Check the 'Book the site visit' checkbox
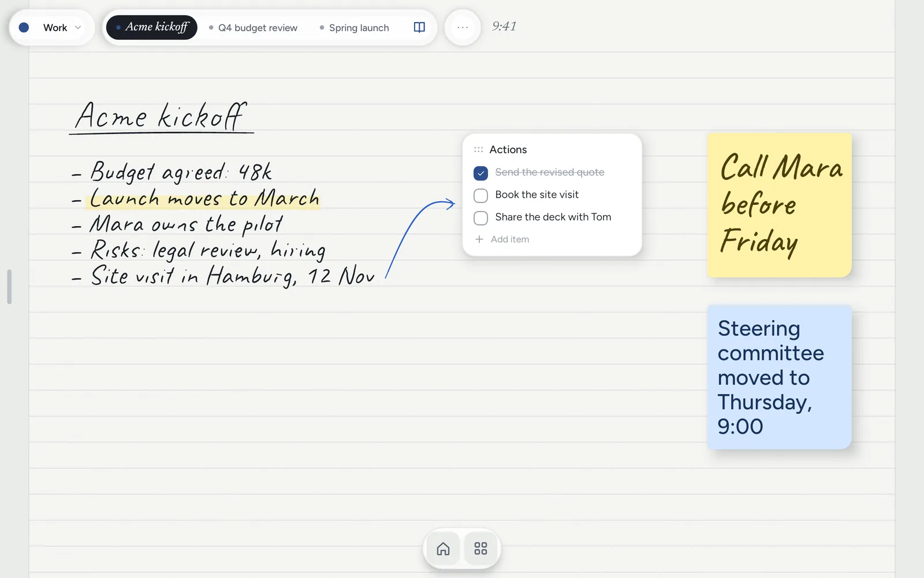 click(480, 195)
